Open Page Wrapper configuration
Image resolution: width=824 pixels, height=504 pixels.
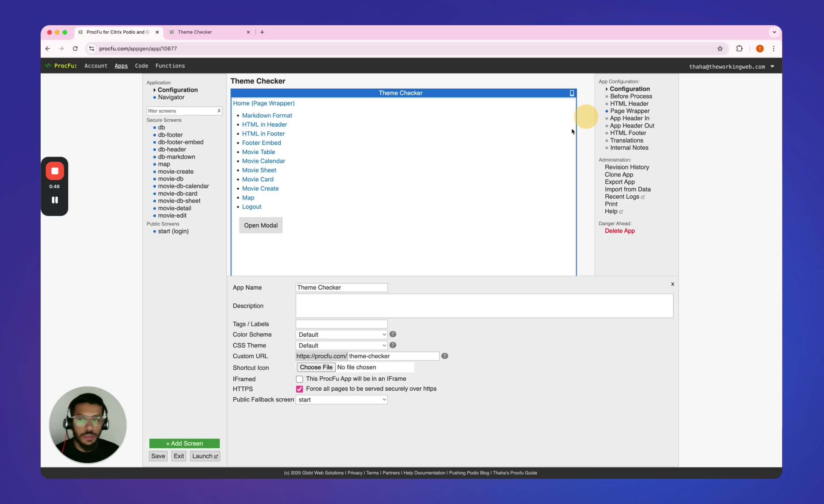tap(630, 111)
